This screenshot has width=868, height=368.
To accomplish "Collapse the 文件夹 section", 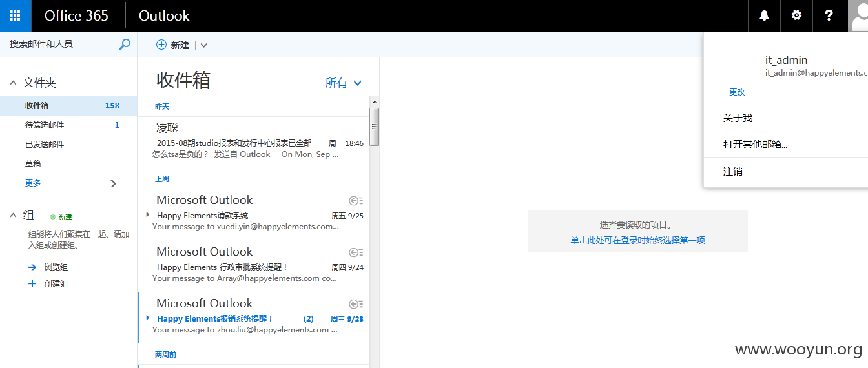I will coord(13,83).
